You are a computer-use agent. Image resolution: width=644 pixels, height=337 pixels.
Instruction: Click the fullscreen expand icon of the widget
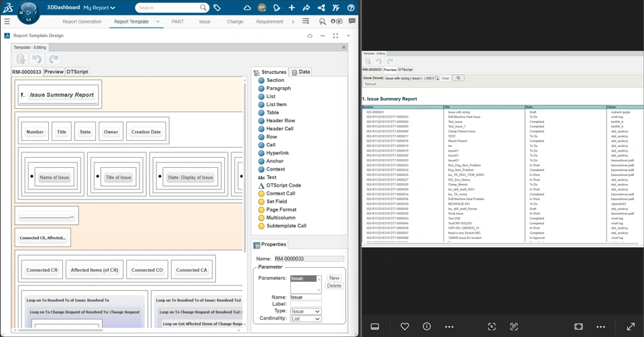click(x=335, y=36)
